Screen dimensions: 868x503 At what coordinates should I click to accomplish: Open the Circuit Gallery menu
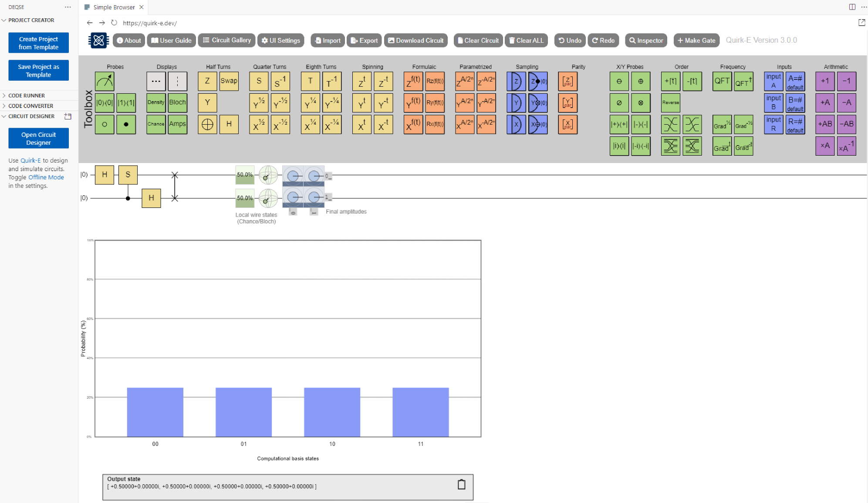227,40
